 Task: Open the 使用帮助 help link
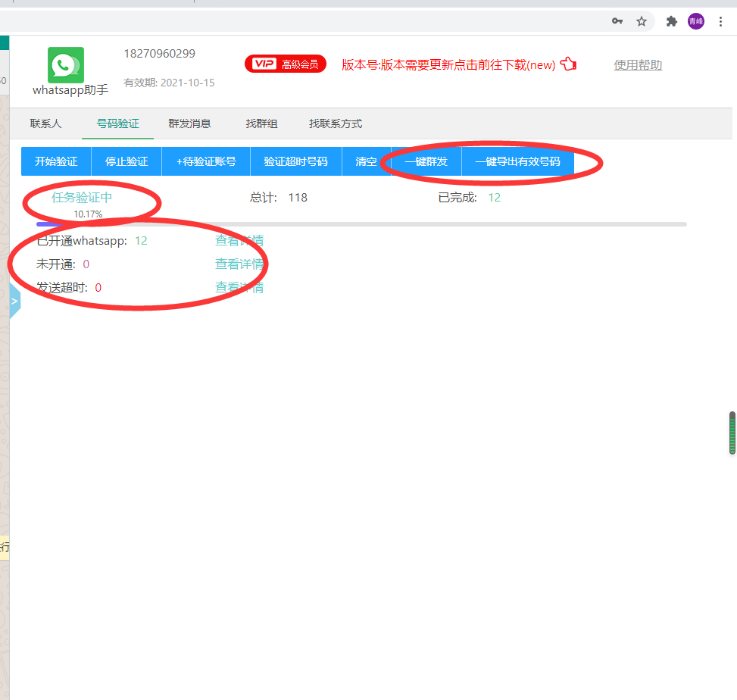pos(637,65)
